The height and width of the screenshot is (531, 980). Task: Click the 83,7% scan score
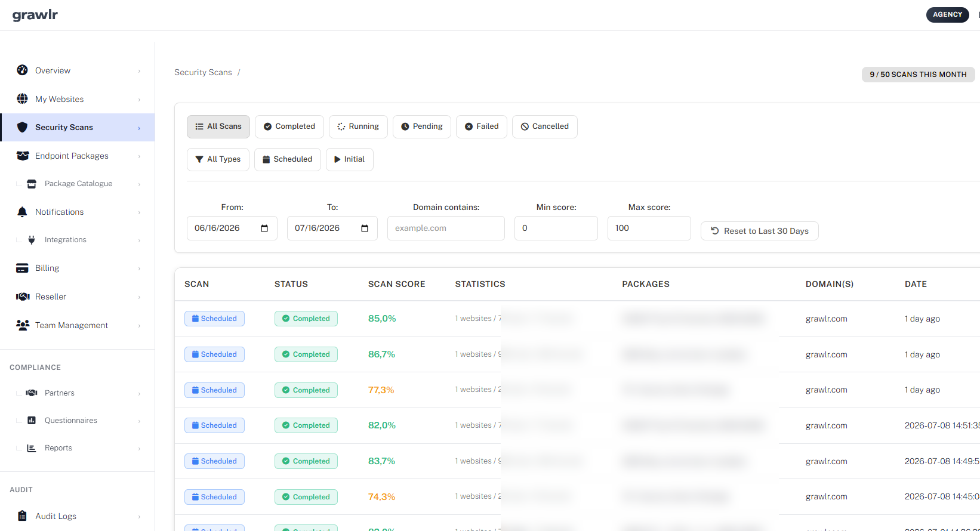[382, 461]
